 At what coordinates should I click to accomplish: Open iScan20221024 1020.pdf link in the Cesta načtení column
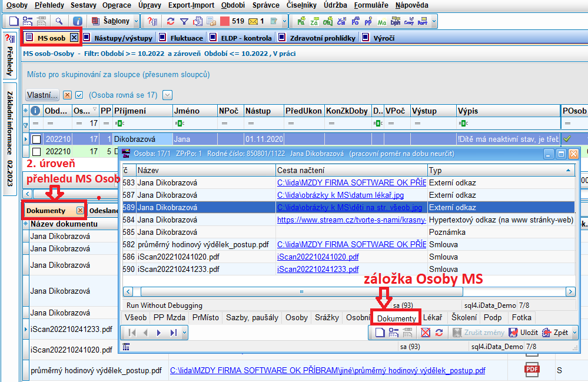(318, 257)
